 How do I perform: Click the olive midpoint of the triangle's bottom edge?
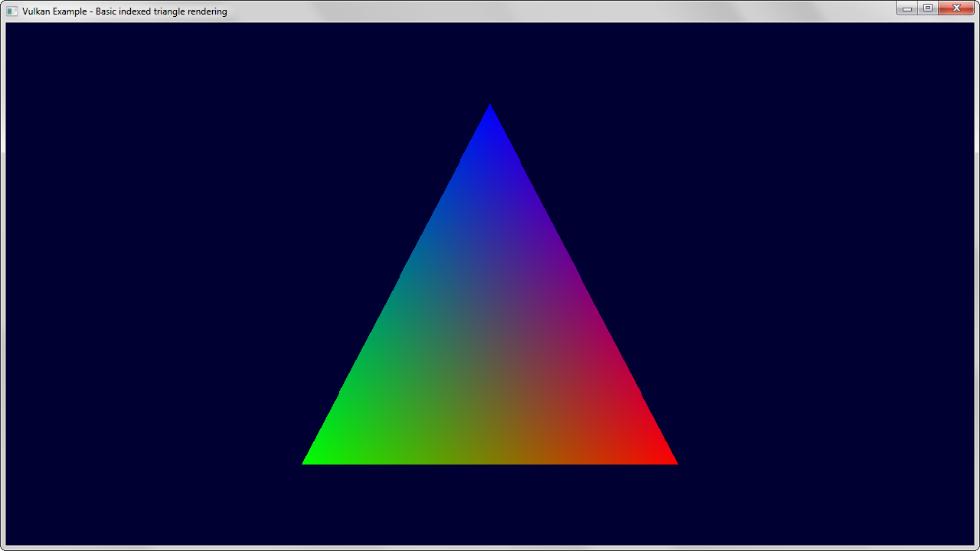coord(490,459)
